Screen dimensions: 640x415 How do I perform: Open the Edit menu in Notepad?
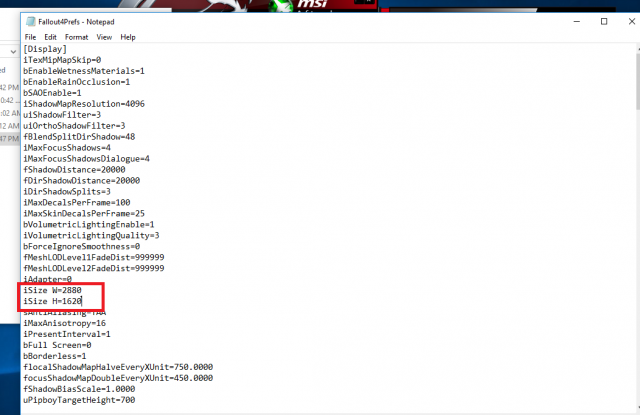tap(50, 37)
